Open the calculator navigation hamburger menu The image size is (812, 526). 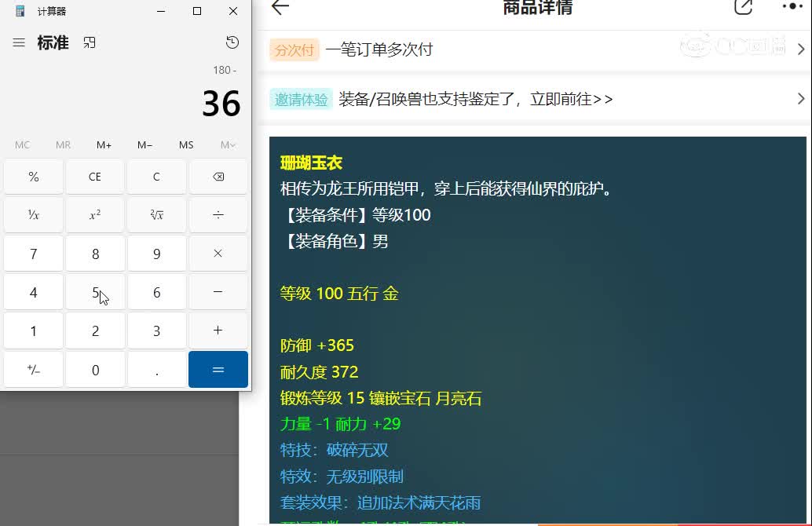coord(17,43)
